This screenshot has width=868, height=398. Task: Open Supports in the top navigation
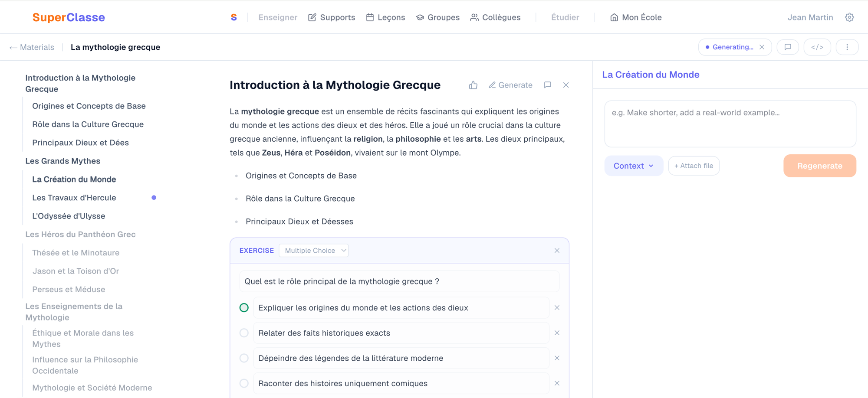332,17
